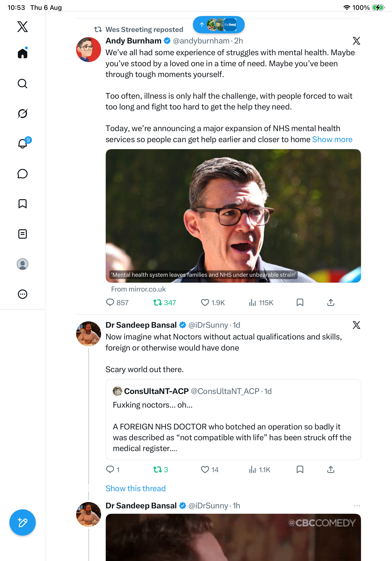
Task: Open Grok from the sidebar
Action: click(23, 113)
